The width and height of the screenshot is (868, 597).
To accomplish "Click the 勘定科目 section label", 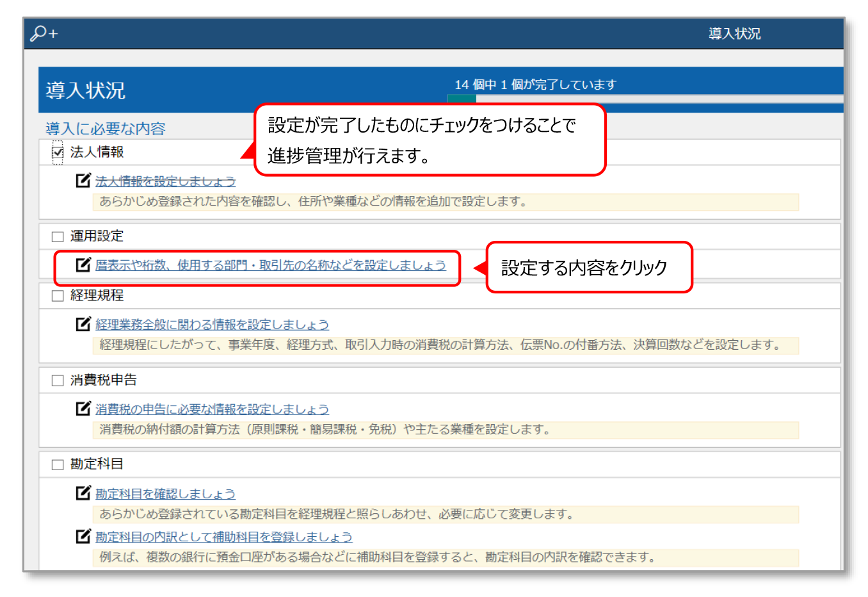I will click(97, 464).
